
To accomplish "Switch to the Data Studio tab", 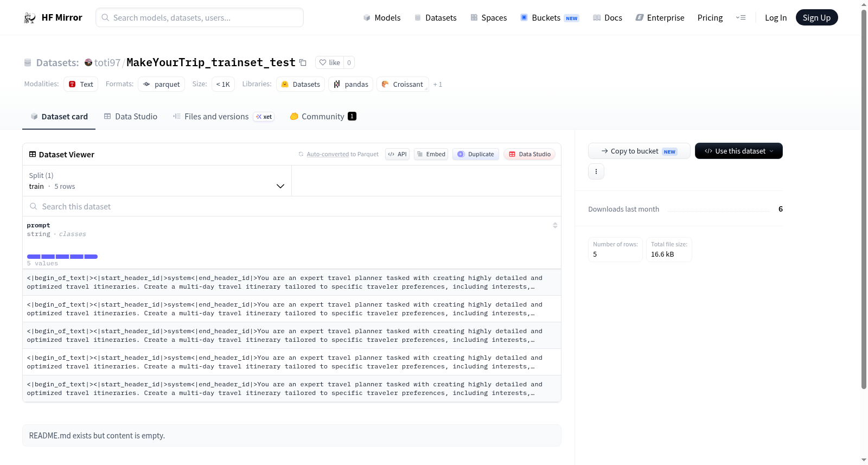I will click(131, 117).
